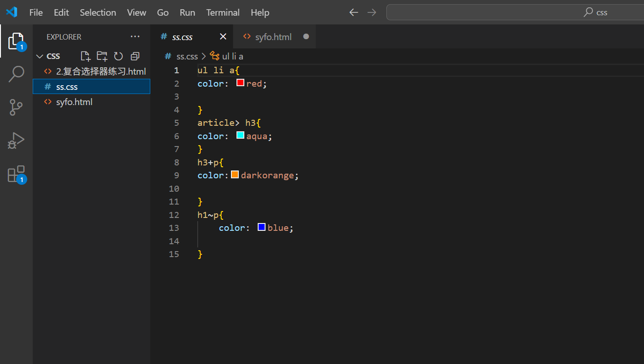Click the darkorange color swatch
The image size is (644, 364).
235,175
